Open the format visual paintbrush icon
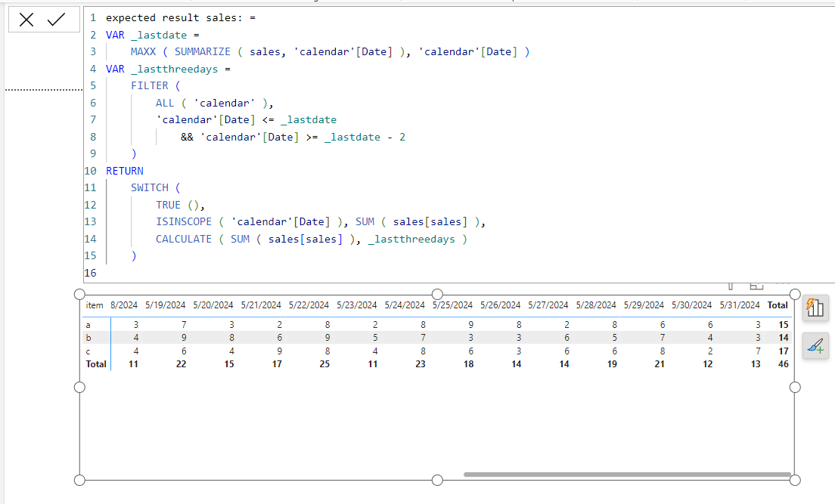Image resolution: width=835 pixels, height=504 pixels. [x=815, y=346]
